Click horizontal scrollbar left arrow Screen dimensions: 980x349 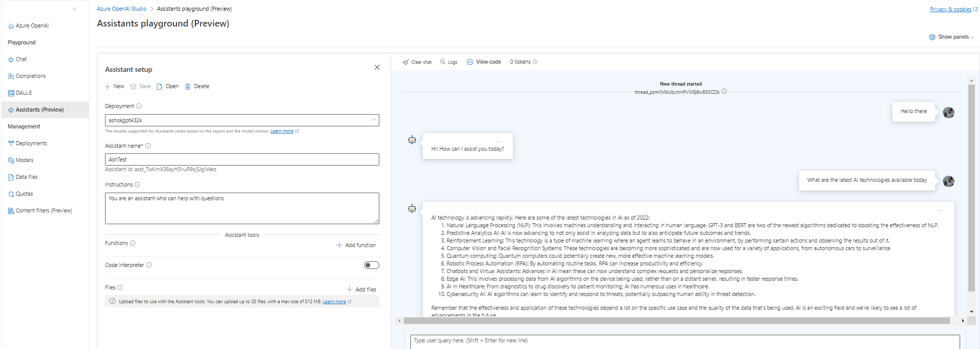coord(399,321)
